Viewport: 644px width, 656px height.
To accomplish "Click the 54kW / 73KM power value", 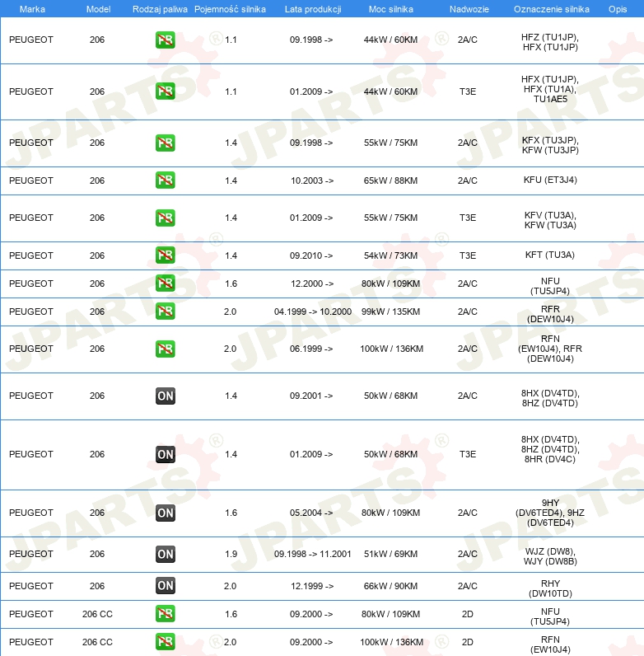I will coord(390,255).
